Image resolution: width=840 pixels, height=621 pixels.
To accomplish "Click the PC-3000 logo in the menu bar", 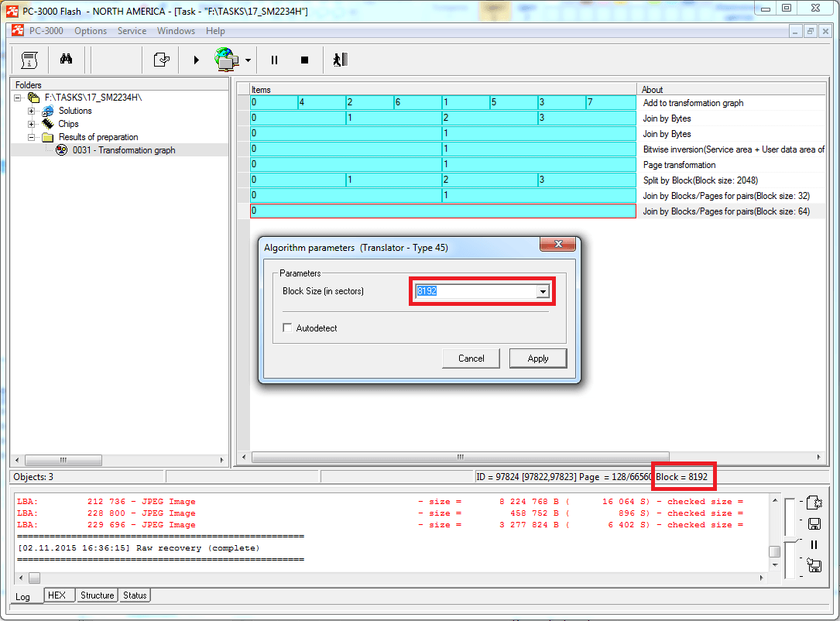I will [x=18, y=30].
